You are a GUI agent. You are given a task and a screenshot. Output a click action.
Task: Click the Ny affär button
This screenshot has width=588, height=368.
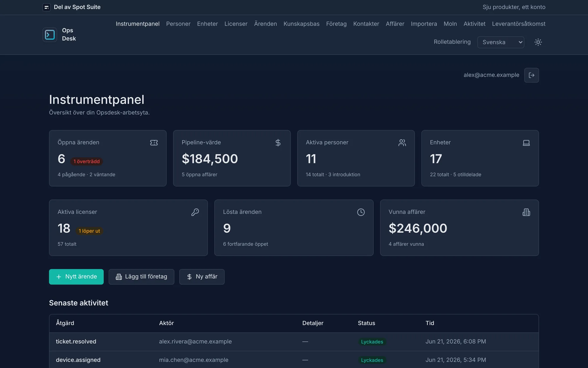pos(202,277)
